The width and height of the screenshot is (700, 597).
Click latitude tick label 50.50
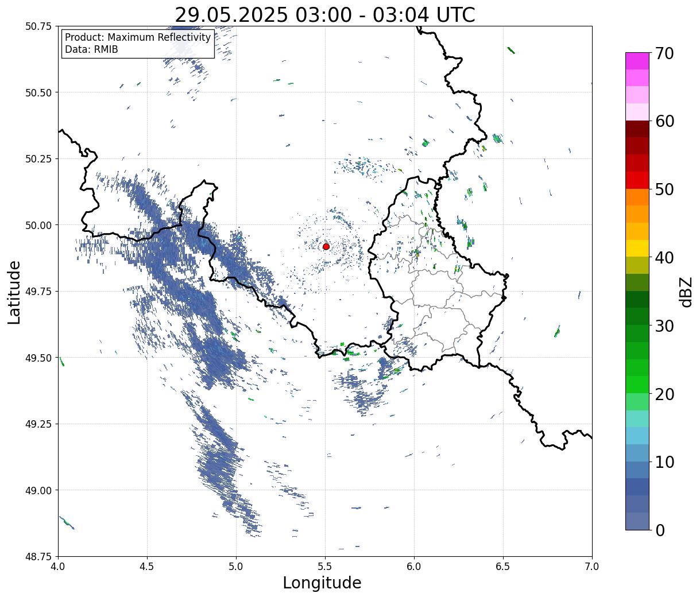click(x=38, y=92)
